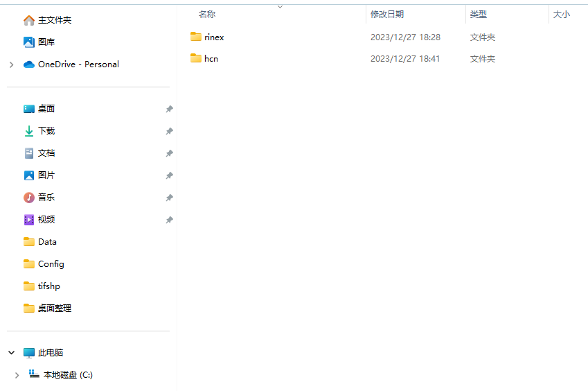This screenshot has width=588, height=391.
Task: Sort files by 类型 column header
Action: pyautogui.click(x=479, y=15)
